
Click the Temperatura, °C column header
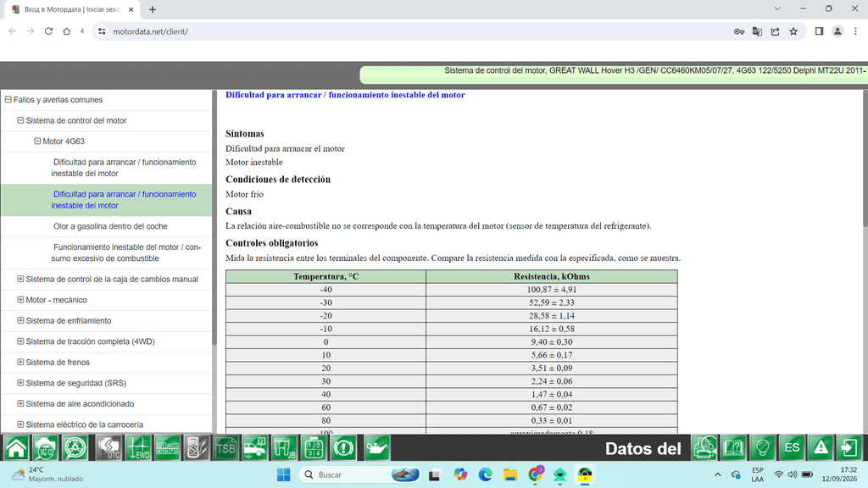(325, 276)
